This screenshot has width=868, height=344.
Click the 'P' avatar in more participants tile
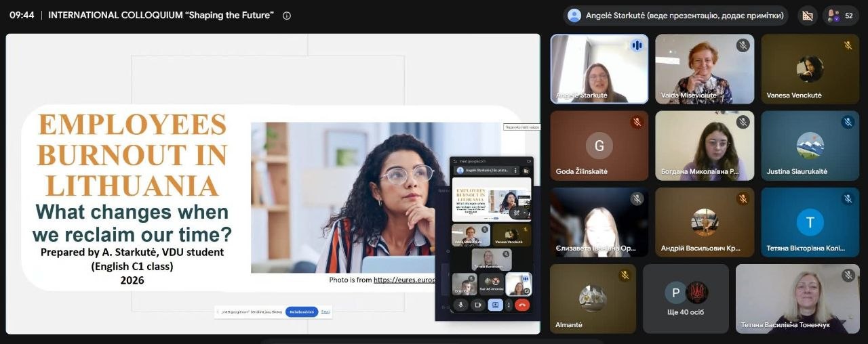click(675, 293)
